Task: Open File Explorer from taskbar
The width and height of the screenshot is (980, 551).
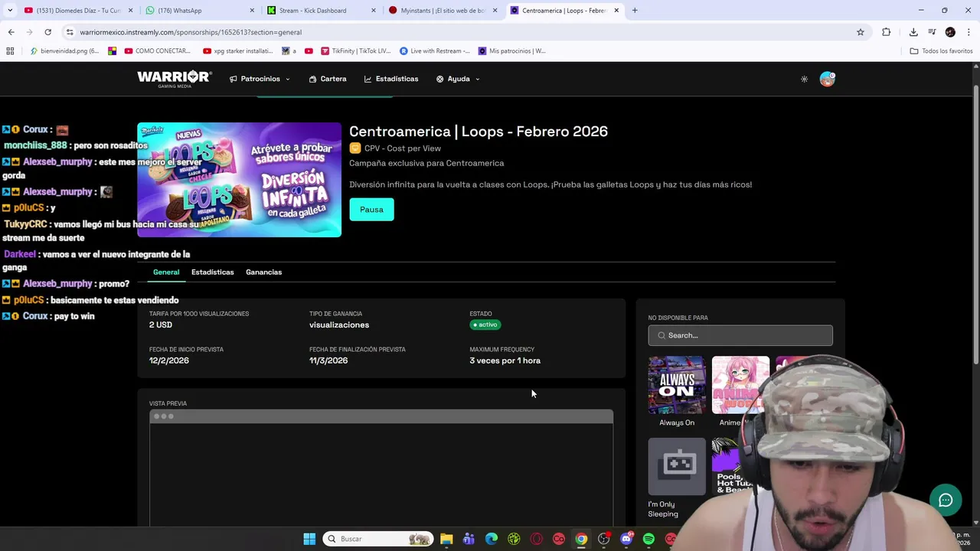Action: click(446, 539)
